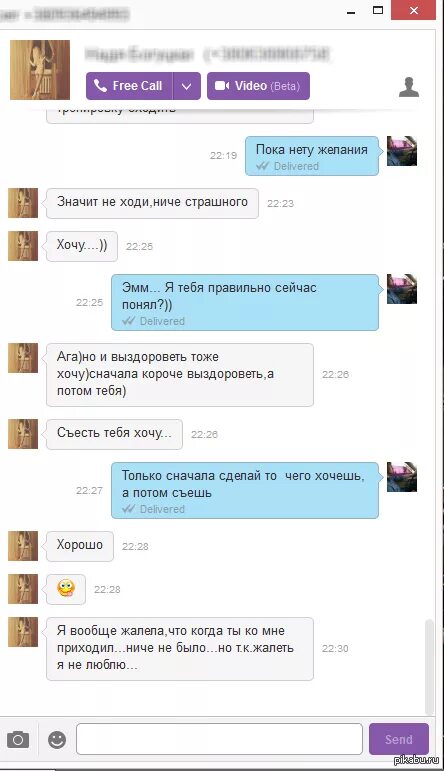444x771 pixels.
Task: Click the camera icon to attach photo
Action: 18,739
